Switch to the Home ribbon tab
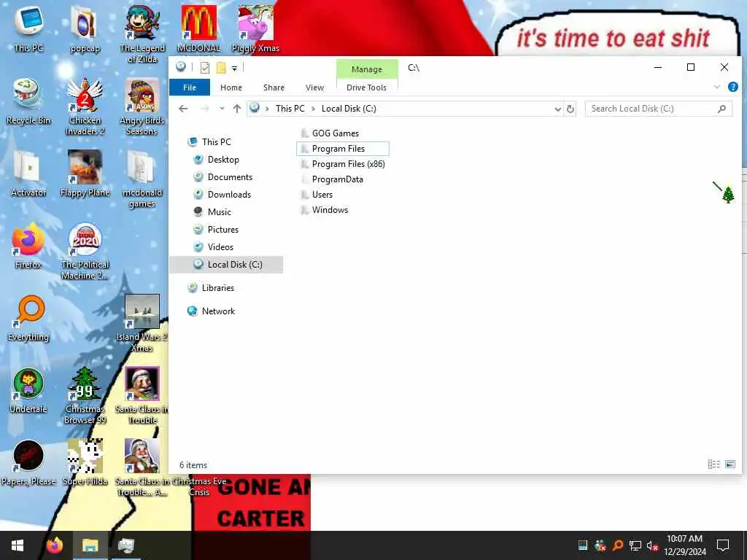Viewport: 747px width, 560px height. 231,87
